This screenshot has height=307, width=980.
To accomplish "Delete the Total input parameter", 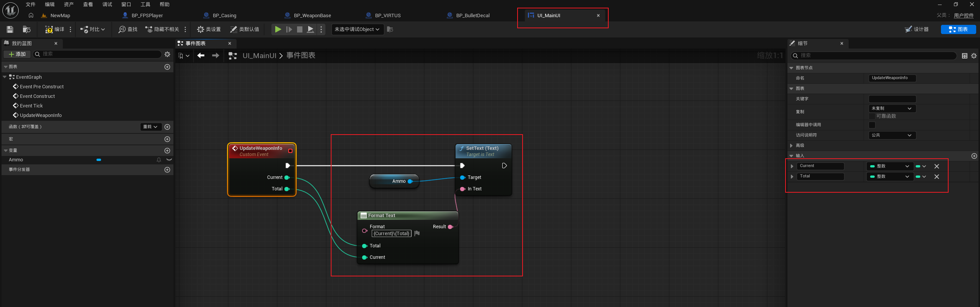I will [x=937, y=177].
